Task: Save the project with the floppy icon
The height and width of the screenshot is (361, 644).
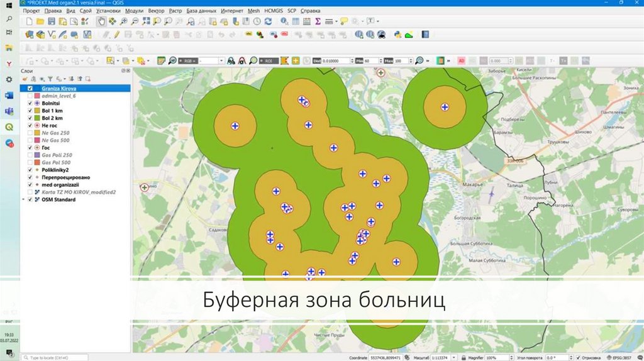Action: pyautogui.click(x=52, y=21)
